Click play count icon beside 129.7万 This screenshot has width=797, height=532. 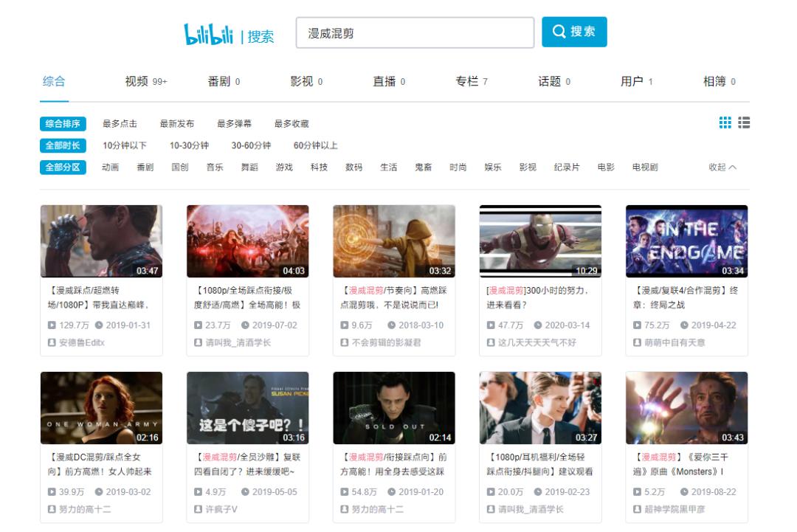click(52, 325)
